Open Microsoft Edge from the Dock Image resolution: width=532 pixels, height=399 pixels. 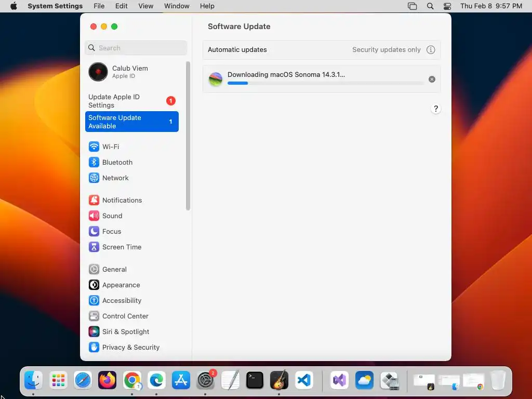[156, 380]
